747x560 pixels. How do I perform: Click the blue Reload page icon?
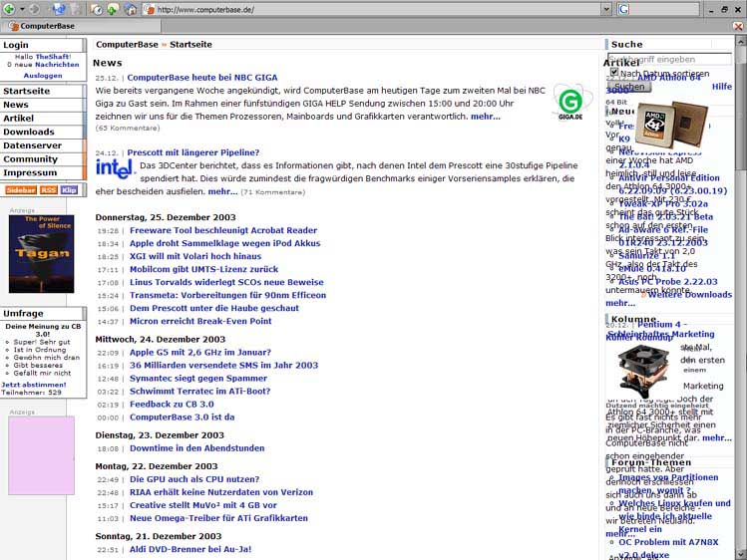59,9
